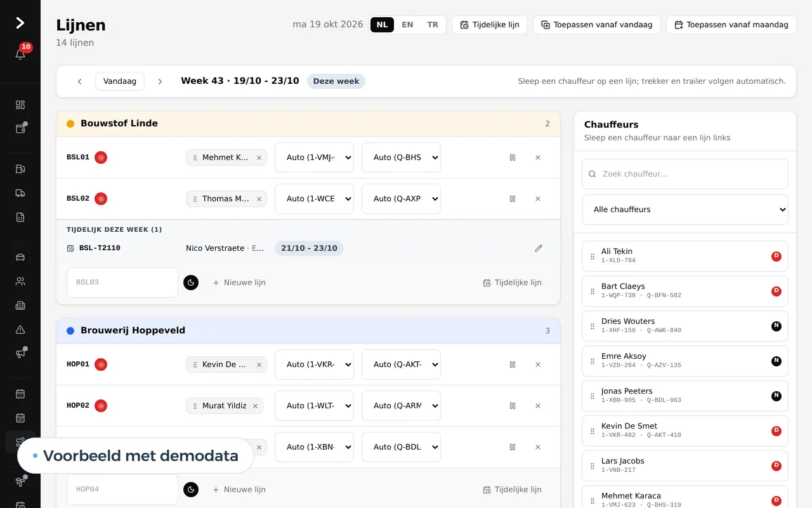Image resolution: width=812 pixels, height=508 pixels.
Task: Open the fuel pump icon in sidebar
Action: click(20, 169)
